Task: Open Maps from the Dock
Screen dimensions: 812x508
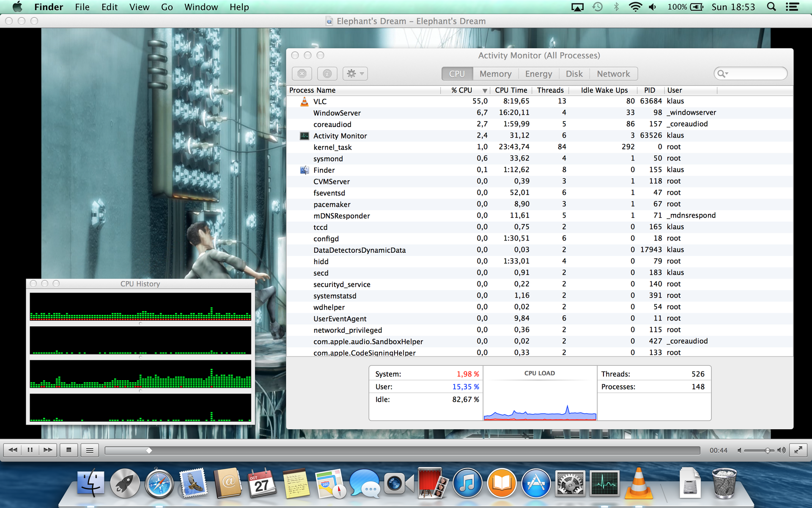Action: pos(330,483)
